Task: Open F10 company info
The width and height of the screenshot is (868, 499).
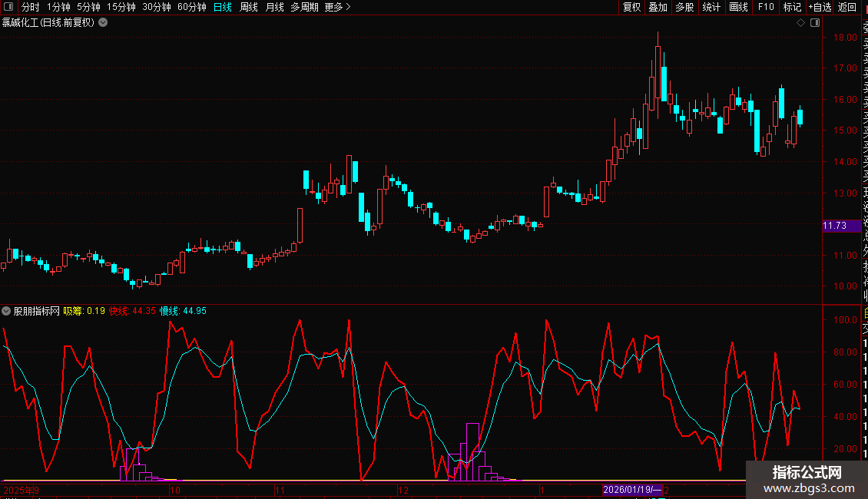Action: coord(766,7)
